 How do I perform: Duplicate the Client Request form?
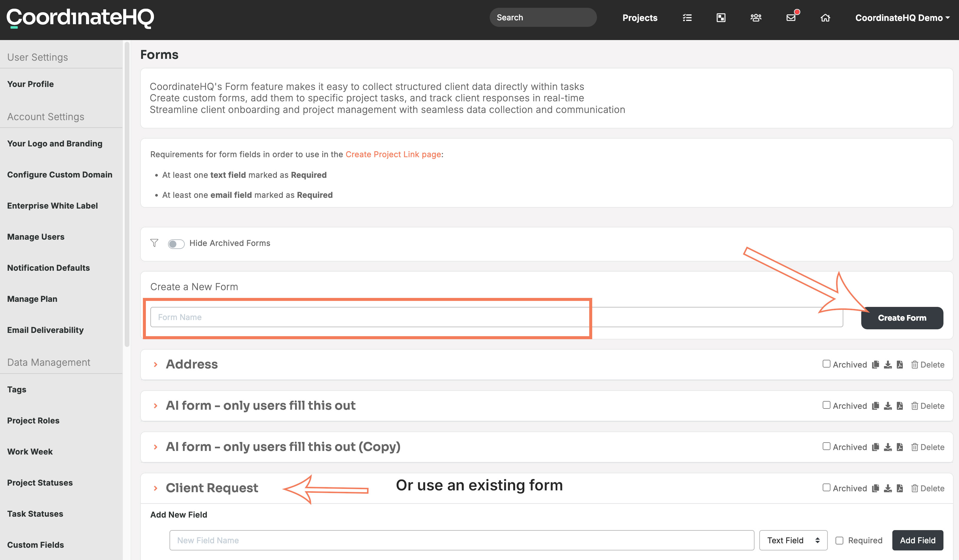click(x=876, y=488)
